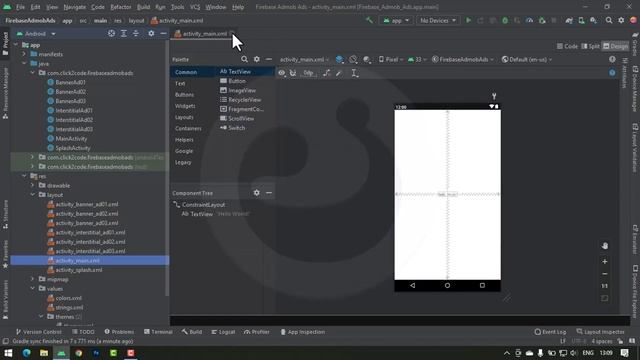Screen dimensions: 640x360
Task: Switch editor to Design view
Action: [x=616, y=46]
